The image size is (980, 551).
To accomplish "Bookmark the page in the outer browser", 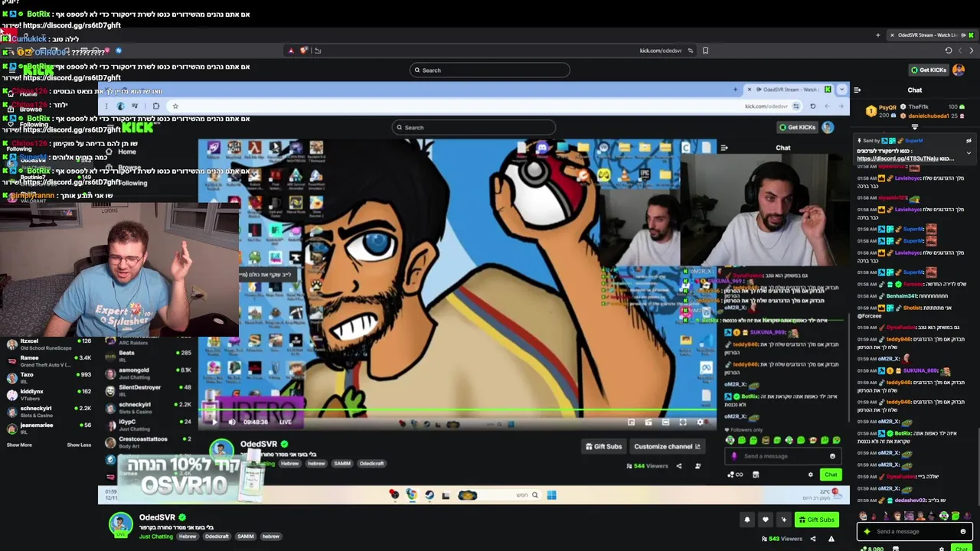I will (x=705, y=51).
